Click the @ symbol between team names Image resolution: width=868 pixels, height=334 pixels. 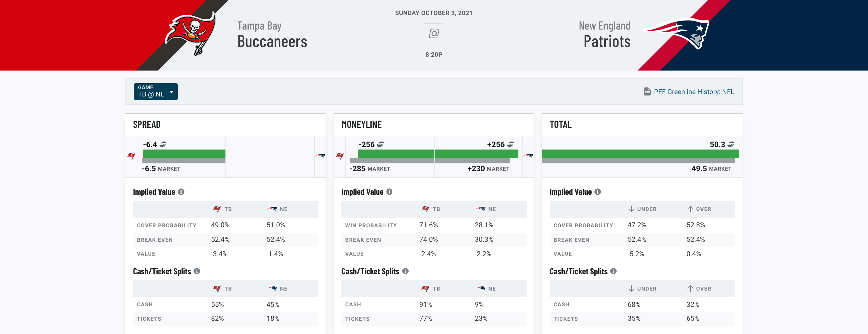[x=434, y=33]
